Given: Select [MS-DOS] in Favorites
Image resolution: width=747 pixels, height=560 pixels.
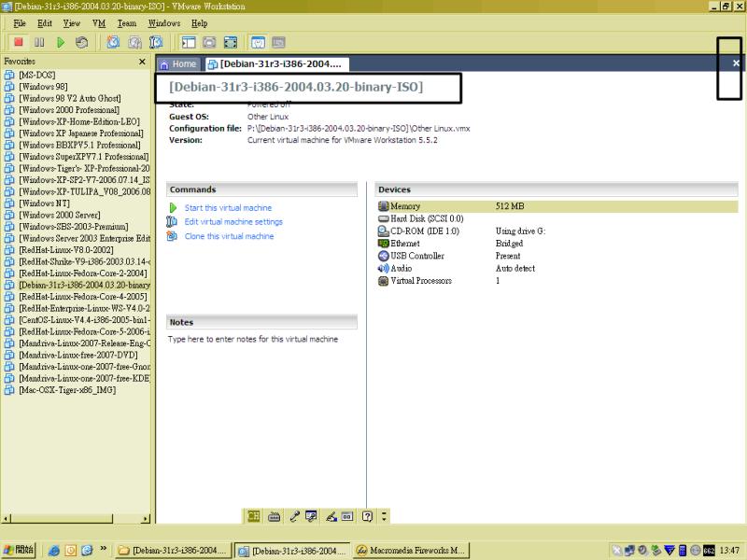Looking at the screenshot, I should (x=37, y=75).
